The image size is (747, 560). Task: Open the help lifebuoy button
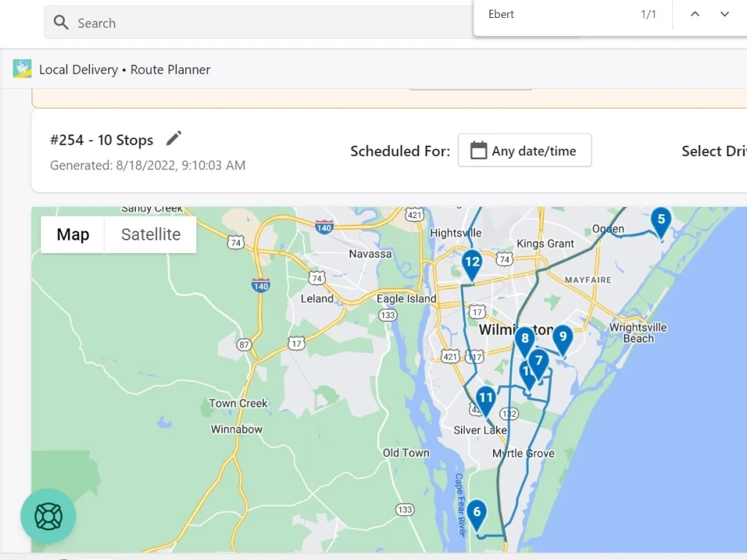[48, 516]
